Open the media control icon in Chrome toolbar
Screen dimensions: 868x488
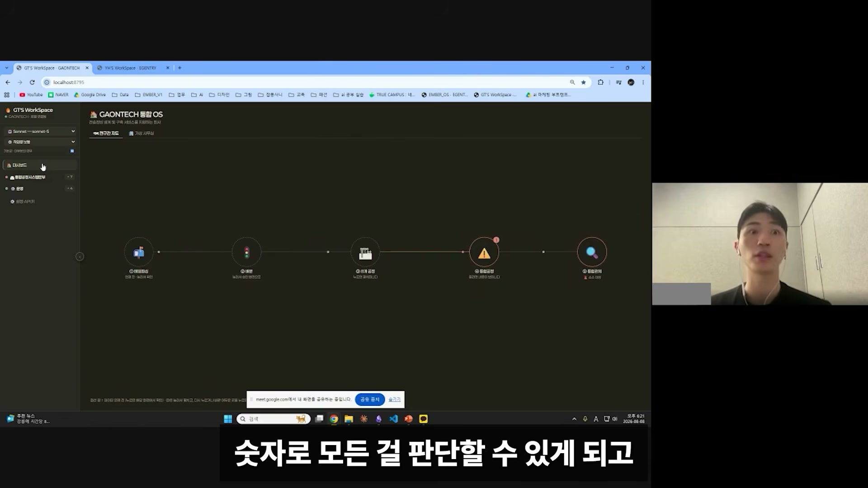[x=618, y=82]
